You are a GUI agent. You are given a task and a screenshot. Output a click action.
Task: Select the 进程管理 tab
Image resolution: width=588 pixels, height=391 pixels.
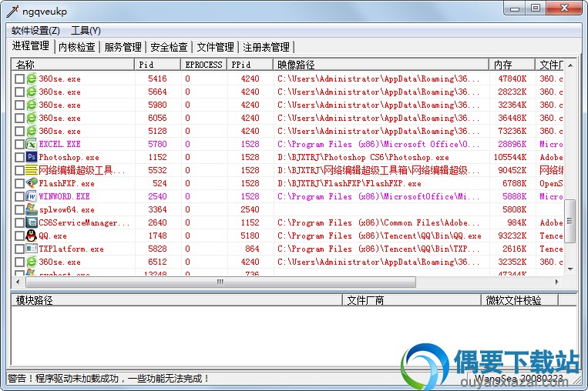(x=31, y=45)
